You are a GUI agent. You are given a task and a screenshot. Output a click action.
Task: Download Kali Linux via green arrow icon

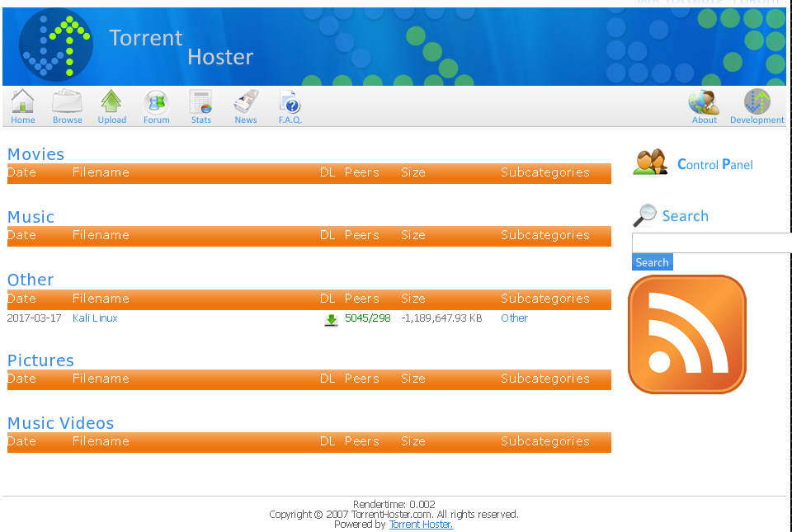tap(331, 320)
